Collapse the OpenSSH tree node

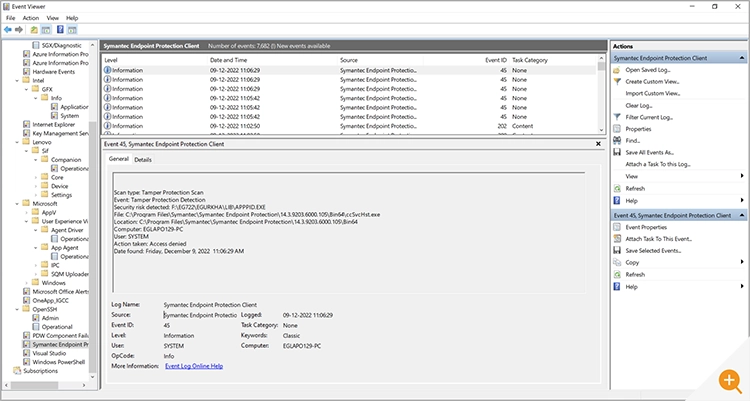point(17,309)
